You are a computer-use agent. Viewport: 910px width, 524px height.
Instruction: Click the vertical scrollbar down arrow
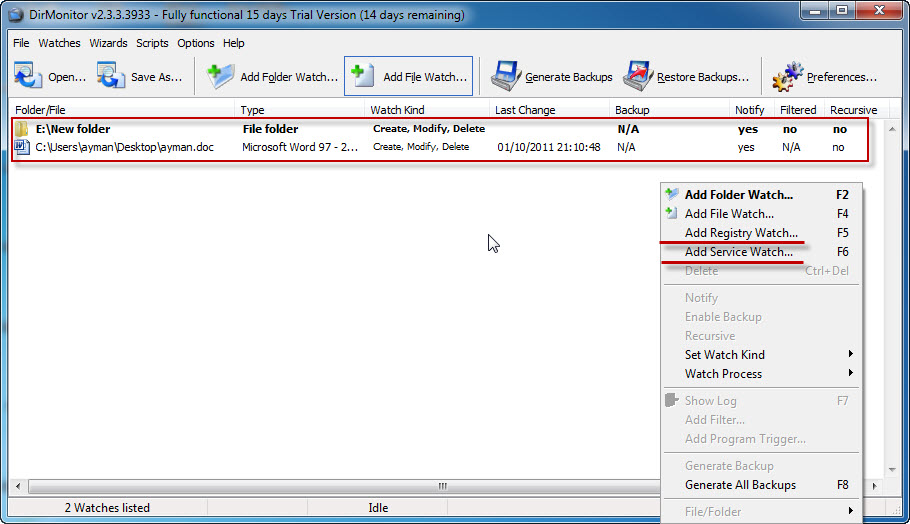point(892,469)
